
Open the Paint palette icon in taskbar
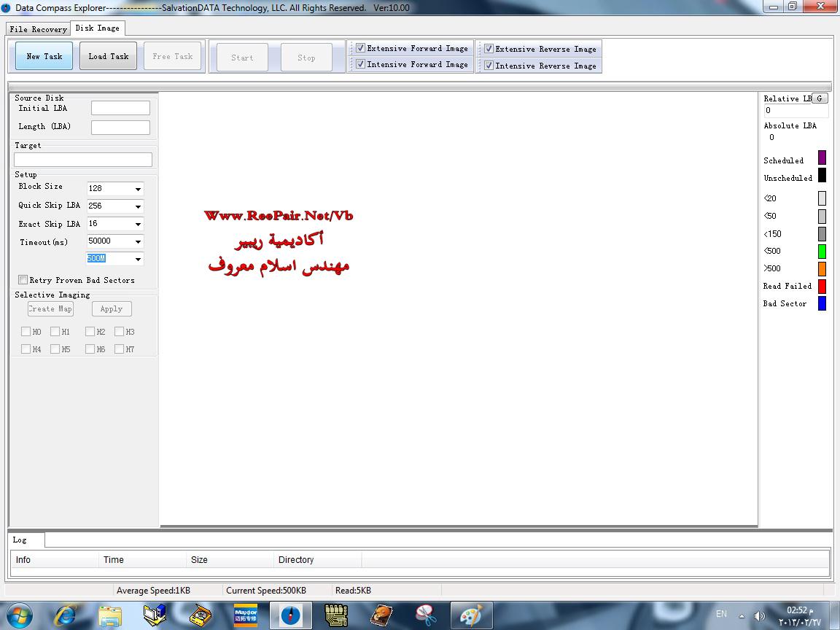[x=471, y=615]
